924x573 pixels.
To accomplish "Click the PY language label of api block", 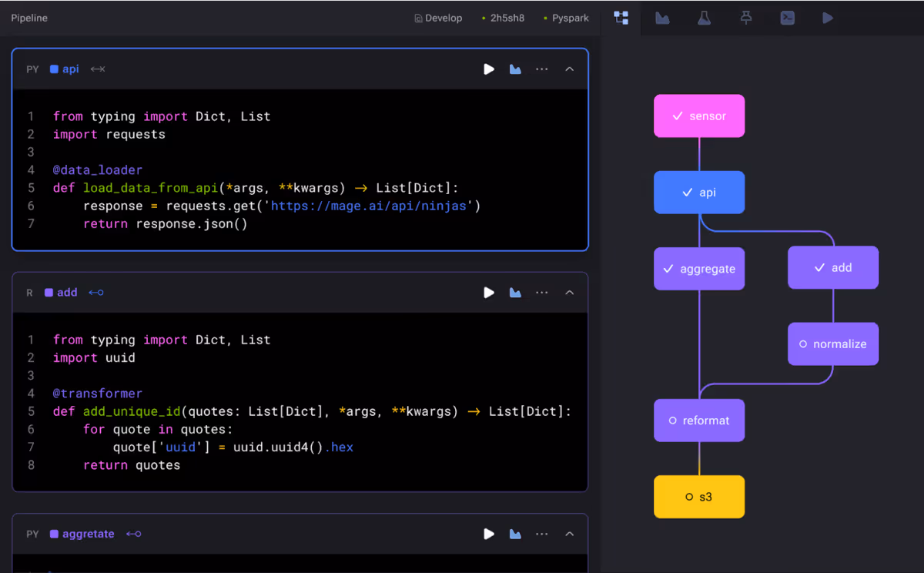I will [x=32, y=69].
